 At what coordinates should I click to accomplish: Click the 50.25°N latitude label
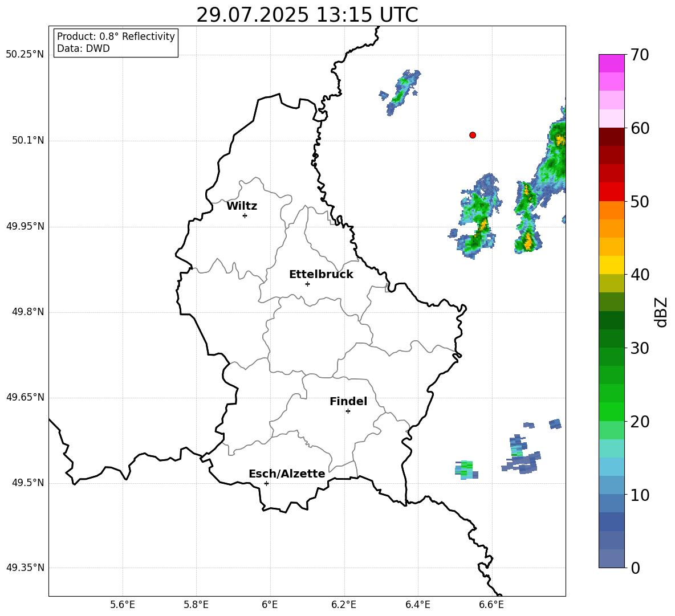tap(25, 55)
